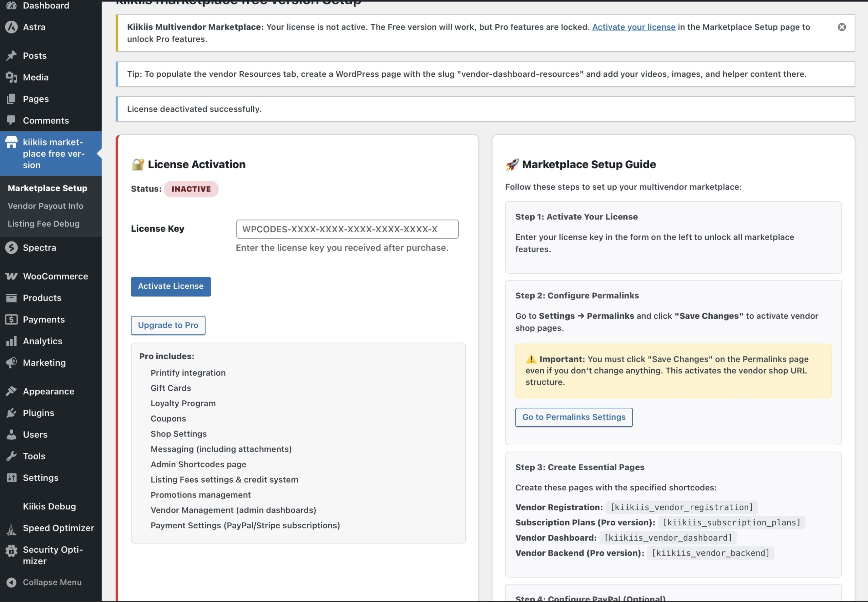Open Listing Fee Debug submenu
Image resolution: width=868 pixels, height=602 pixels.
click(x=44, y=224)
